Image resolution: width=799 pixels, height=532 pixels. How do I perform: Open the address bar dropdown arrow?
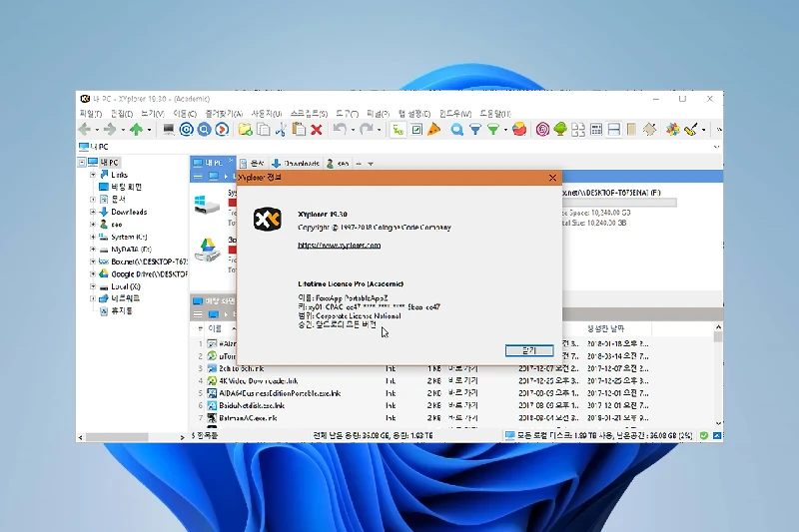pos(716,147)
